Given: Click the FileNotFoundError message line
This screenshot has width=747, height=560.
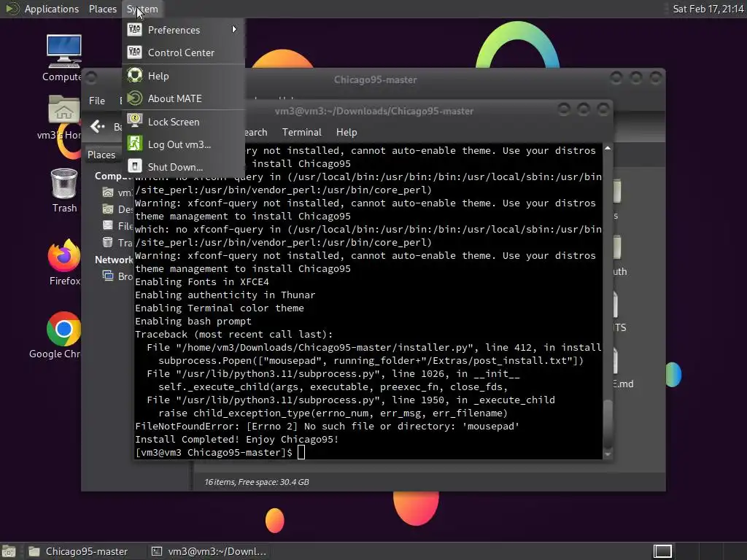Looking at the screenshot, I should click(x=328, y=426).
